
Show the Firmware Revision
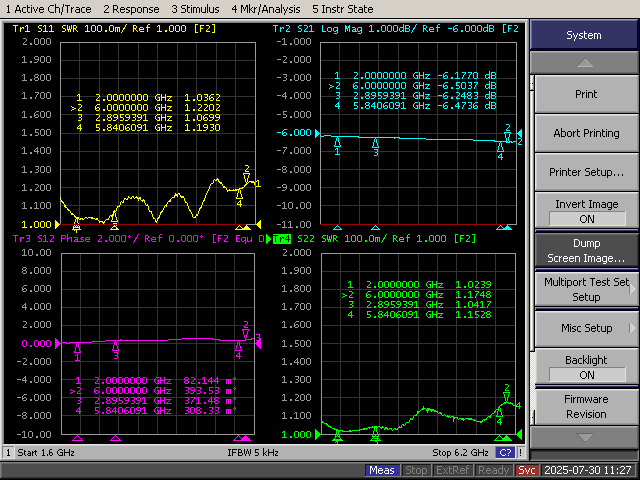click(586, 407)
